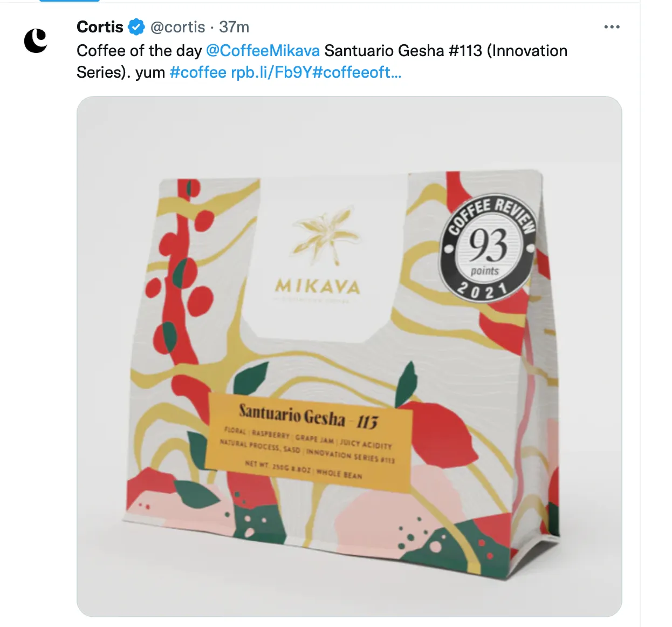Screen dimensions: 672x627
Task: Click the orange Santuario Gesha label on the bag
Action: (310, 442)
